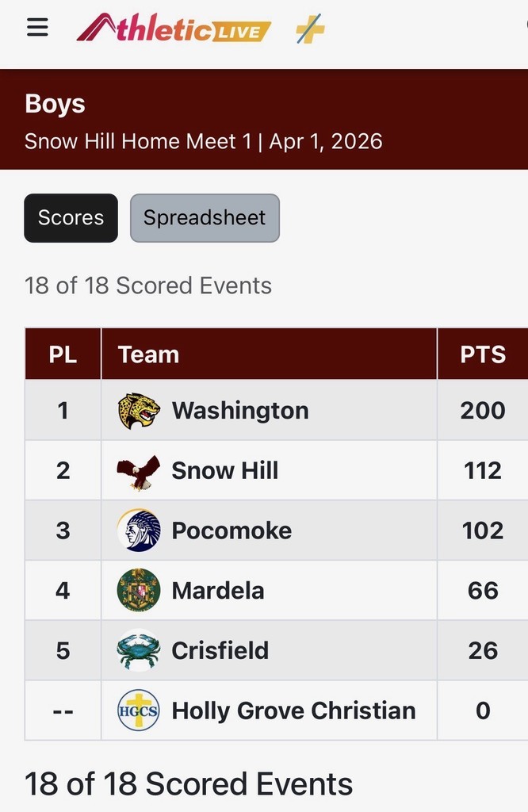This screenshot has height=812, width=528.
Task: Open the Mardela team name link
Action: coord(218,591)
